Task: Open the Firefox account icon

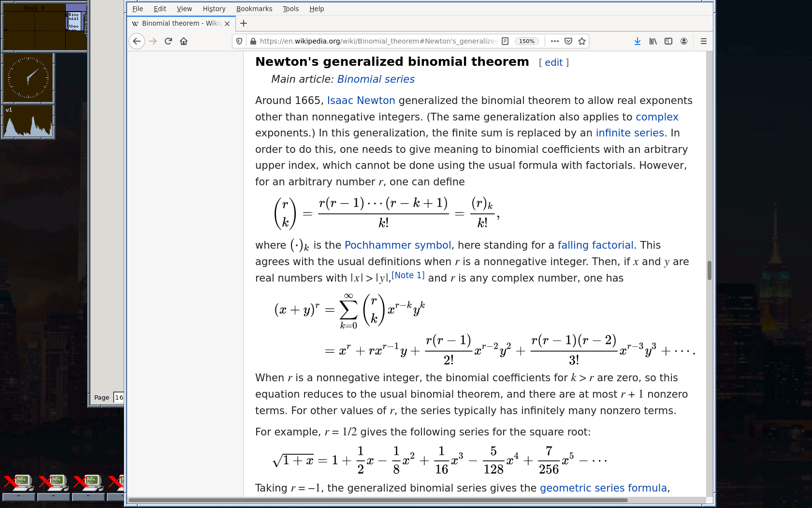Action: click(x=684, y=41)
